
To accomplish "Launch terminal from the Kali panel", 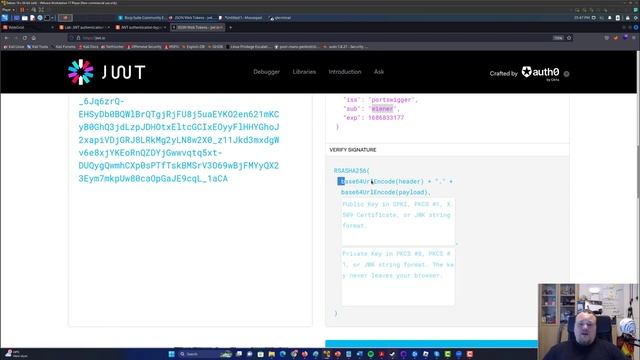I will point(47,18).
